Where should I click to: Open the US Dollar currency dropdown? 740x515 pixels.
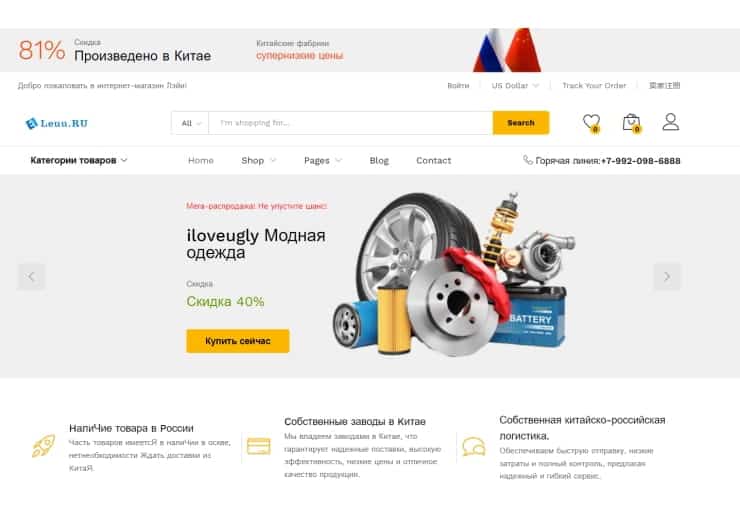(515, 85)
